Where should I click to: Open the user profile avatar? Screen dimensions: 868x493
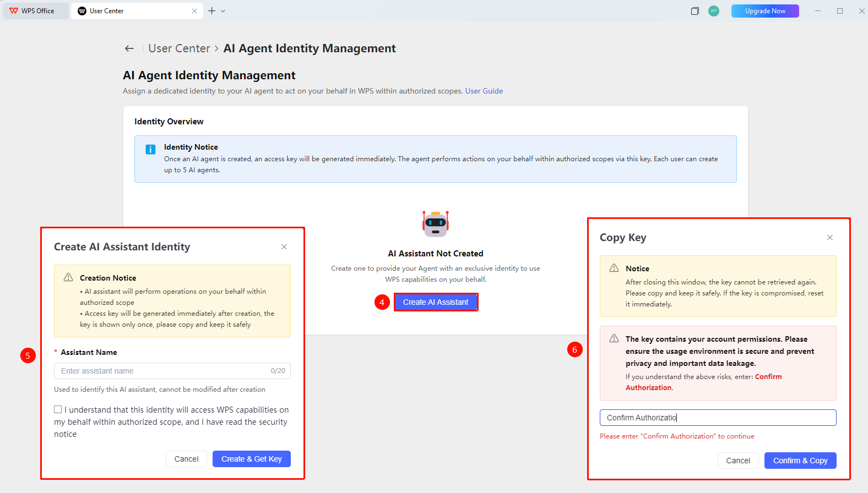[714, 11]
